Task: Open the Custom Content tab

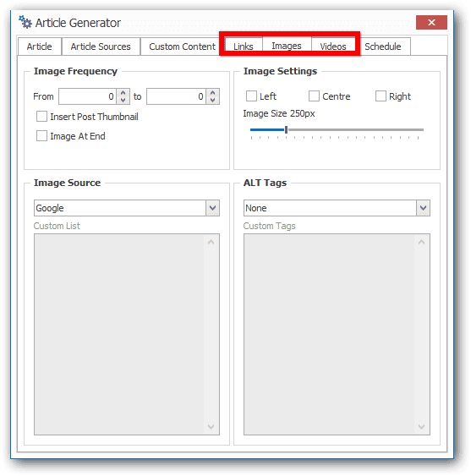Action: pos(182,47)
